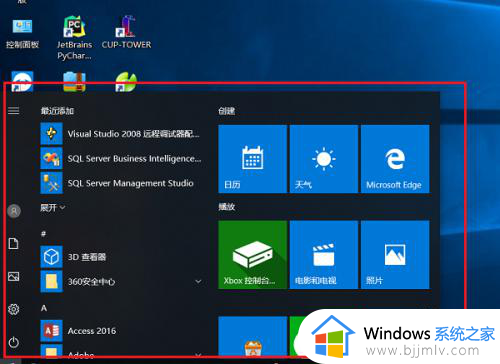Screen dimensions: 500x364
Task: Open the 3D 查看器 app
Action: tap(121, 257)
